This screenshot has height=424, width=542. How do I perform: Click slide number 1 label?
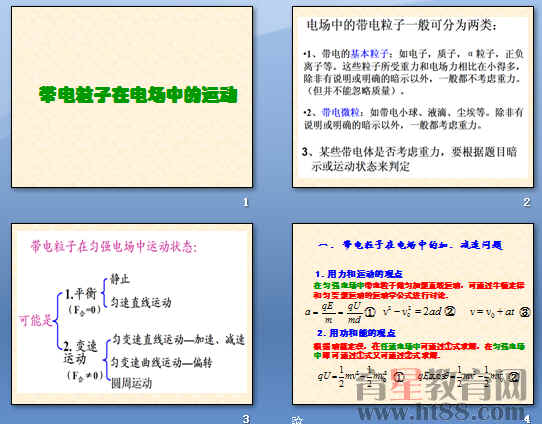click(245, 202)
